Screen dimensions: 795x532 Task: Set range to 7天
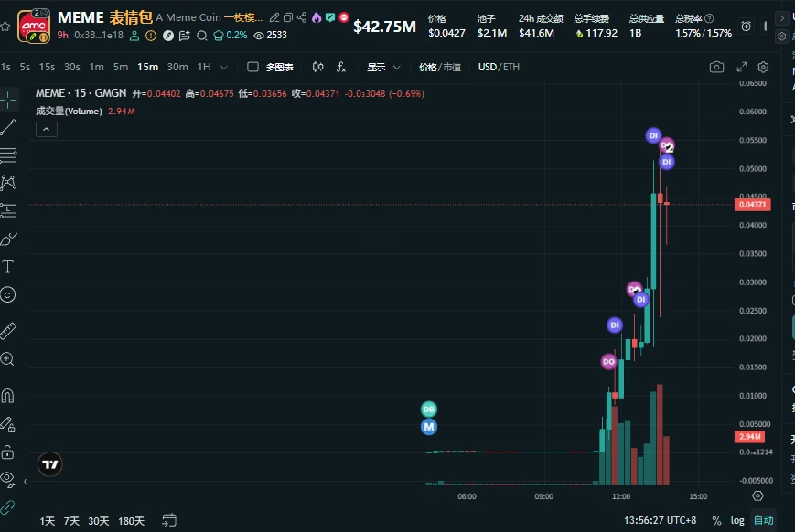(71, 521)
